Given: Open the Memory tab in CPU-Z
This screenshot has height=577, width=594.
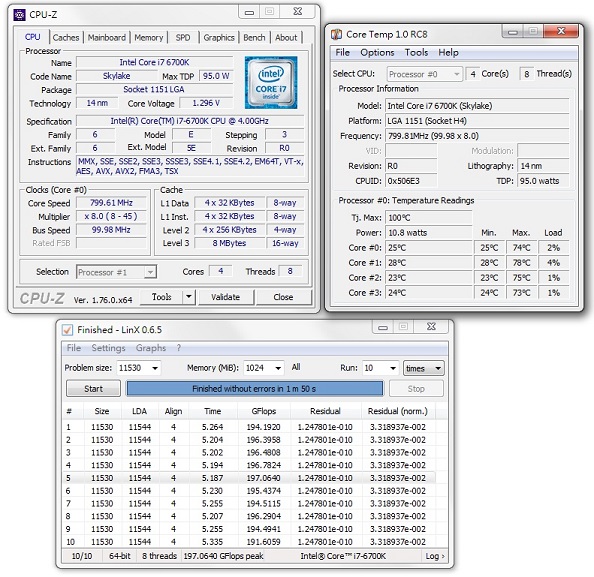Looking at the screenshot, I should pyautogui.click(x=148, y=38).
